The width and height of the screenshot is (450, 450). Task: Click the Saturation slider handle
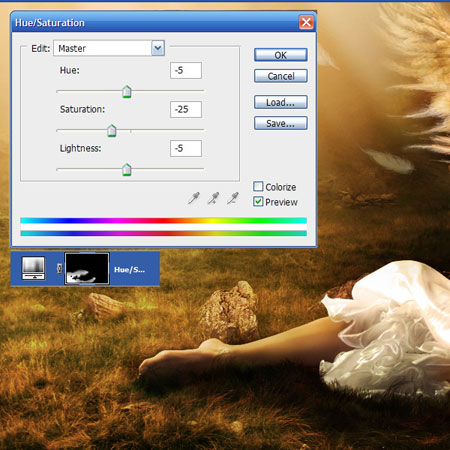[x=112, y=131]
